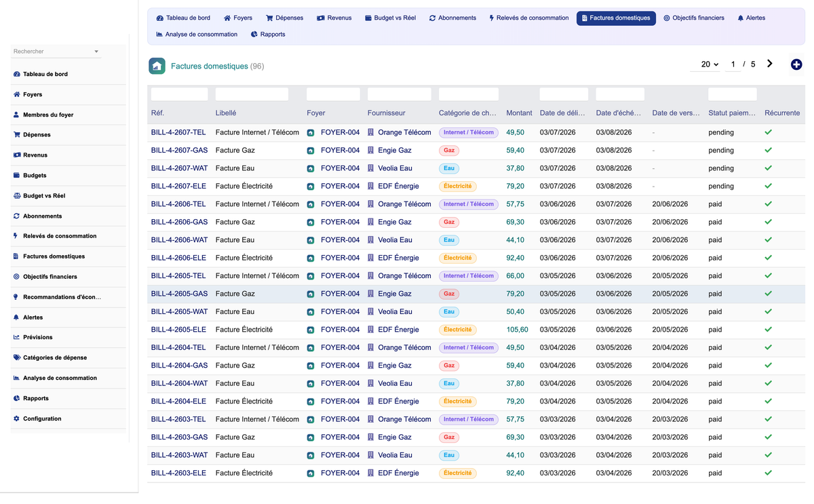
Task: Click the Eau category badge for BILL-4-2606-WAT
Action: (449, 239)
